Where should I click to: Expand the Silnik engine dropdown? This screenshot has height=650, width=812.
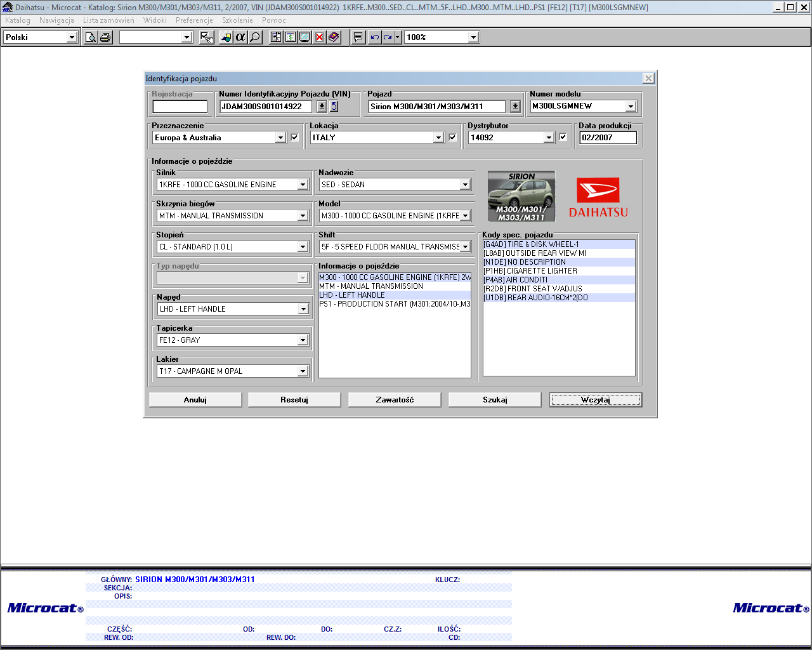(303, 185)
